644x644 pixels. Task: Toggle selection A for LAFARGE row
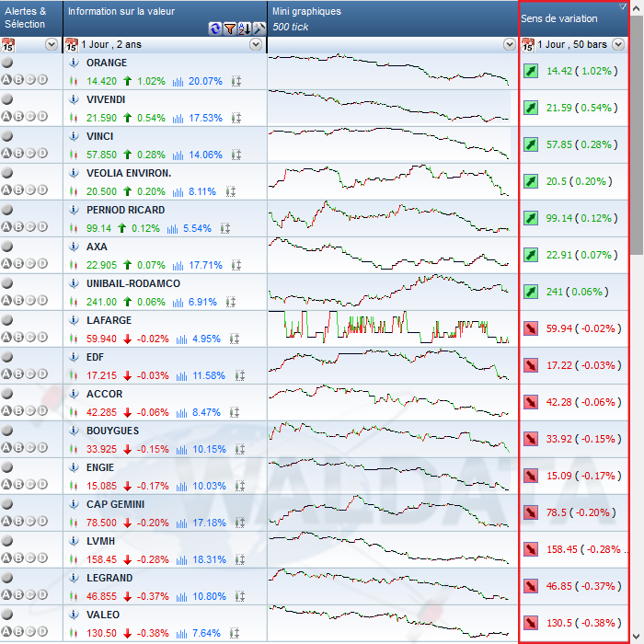[6, 338]
